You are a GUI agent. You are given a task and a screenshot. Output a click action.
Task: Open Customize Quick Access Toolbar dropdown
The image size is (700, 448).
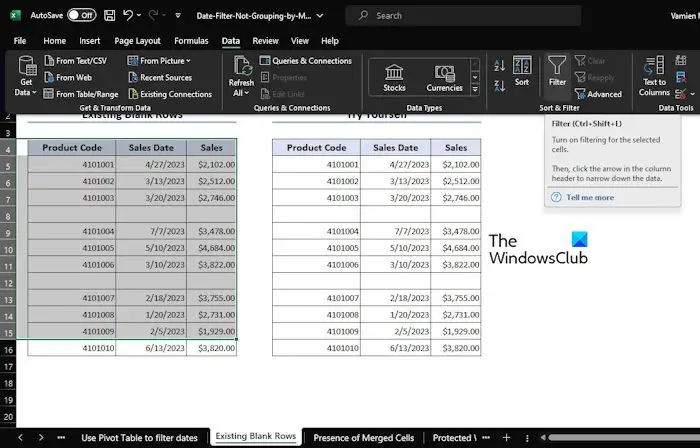178,16
